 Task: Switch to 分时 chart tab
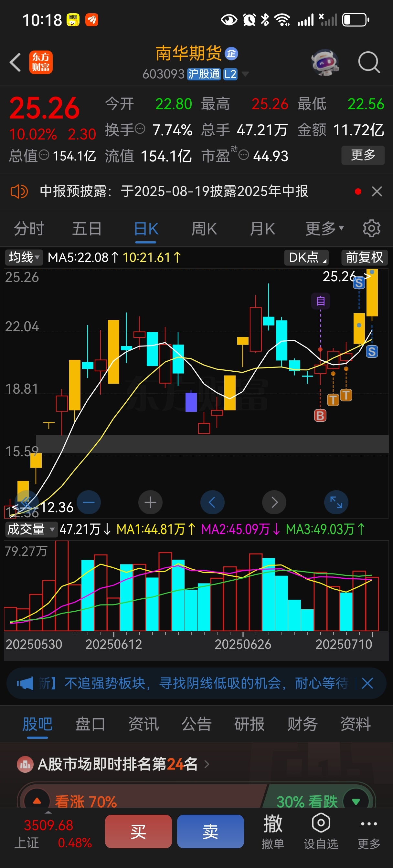pyautogui.click(x=29, y=229)
